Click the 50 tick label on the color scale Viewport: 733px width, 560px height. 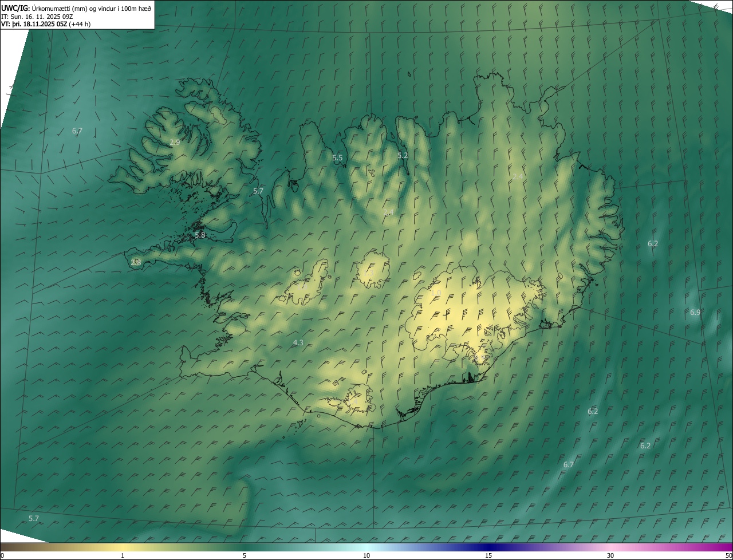728,555
